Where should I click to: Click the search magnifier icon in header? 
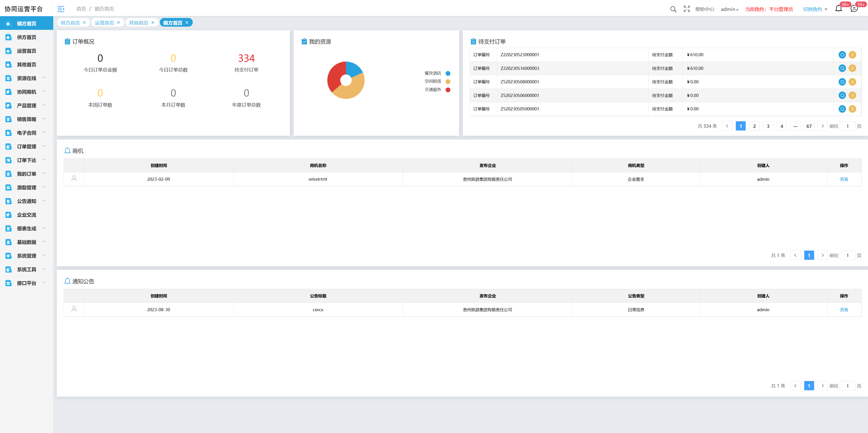coord(673,9)
